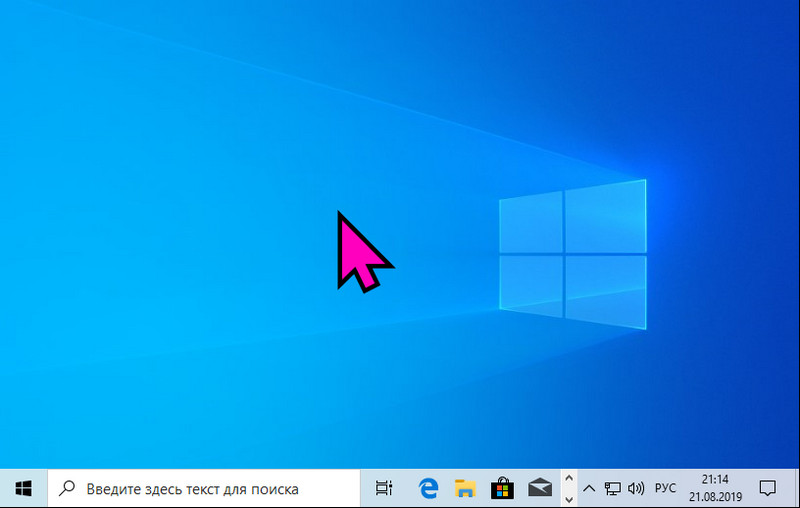Image resolution: width=800 pixels, height=508 pixels.
Task: Open the Mail app from the taskbar
Action: click(x=540, y=488)
